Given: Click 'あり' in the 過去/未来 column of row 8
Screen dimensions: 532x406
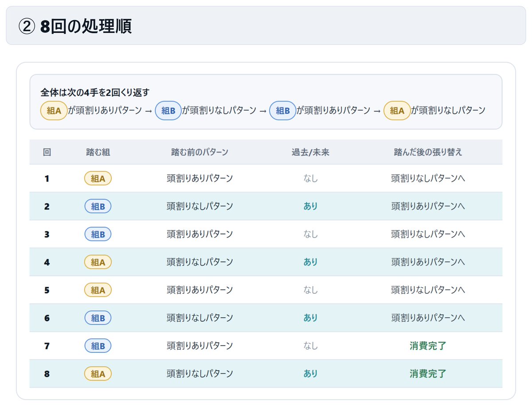Looking at the screenshot, I should click(310, 374).
